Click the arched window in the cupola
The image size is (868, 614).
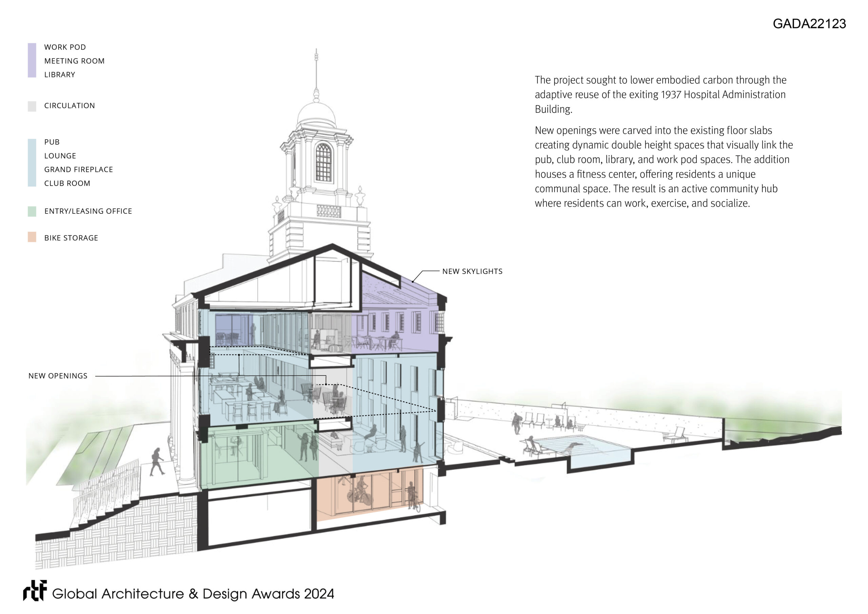[x=323, y=163]
